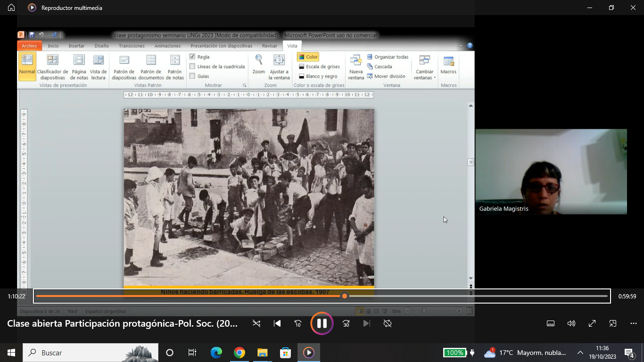This screenshot has width=644, height=362.
Task: Minimize the ribbon with the caret
Action: click(x=461, y=46)
